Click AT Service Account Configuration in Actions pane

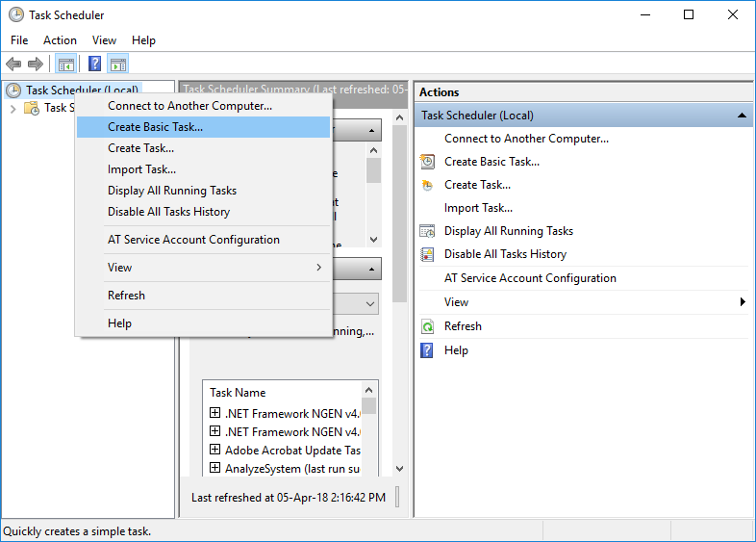pyautogui.click(x=530, y=278)
